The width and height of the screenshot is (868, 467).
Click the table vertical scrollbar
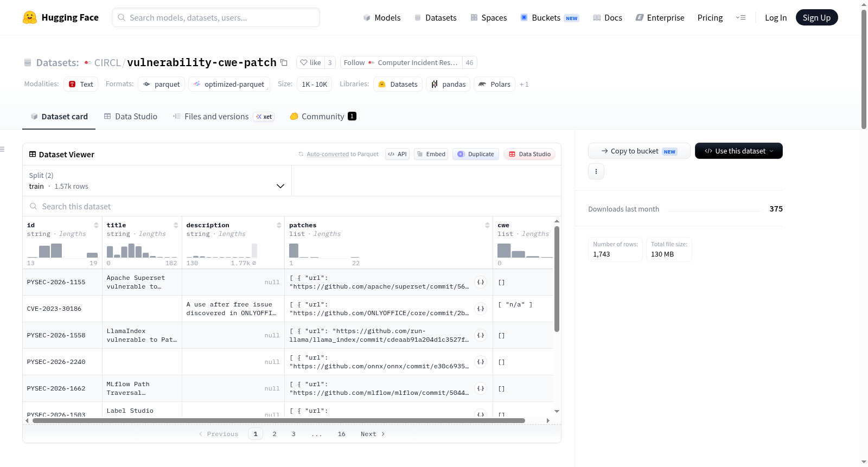[557, 279]
